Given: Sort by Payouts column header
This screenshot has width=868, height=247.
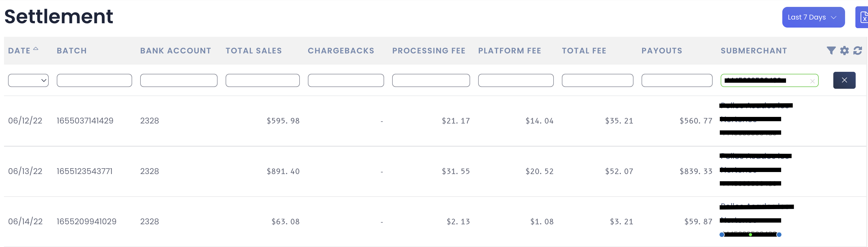Looking at the screenshot, I should coord(662,51).
